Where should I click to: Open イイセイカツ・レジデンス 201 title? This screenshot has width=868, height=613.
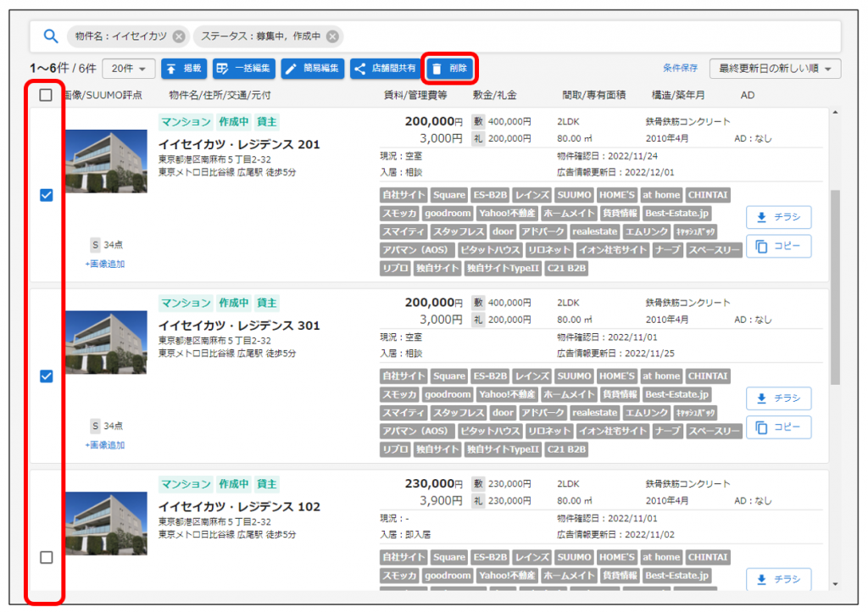(x=239, y=144)
